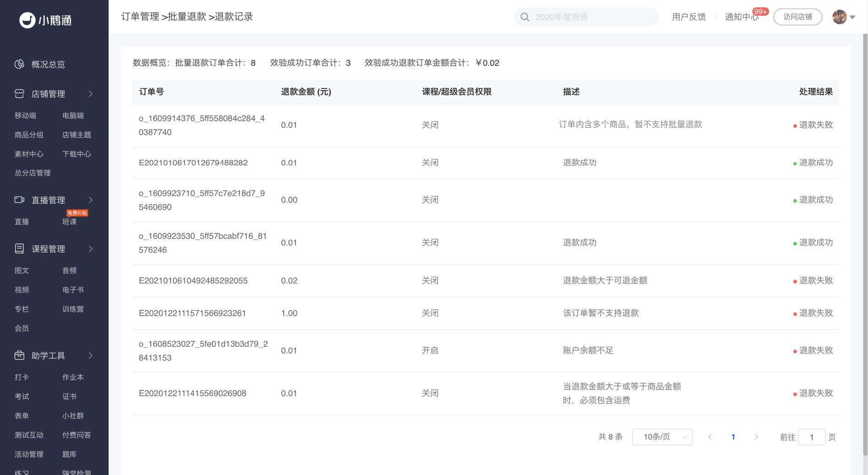Open 店铺主题 menu item
Screen dimensions: 868x475
pyautogui.click(x=76, y=135)
